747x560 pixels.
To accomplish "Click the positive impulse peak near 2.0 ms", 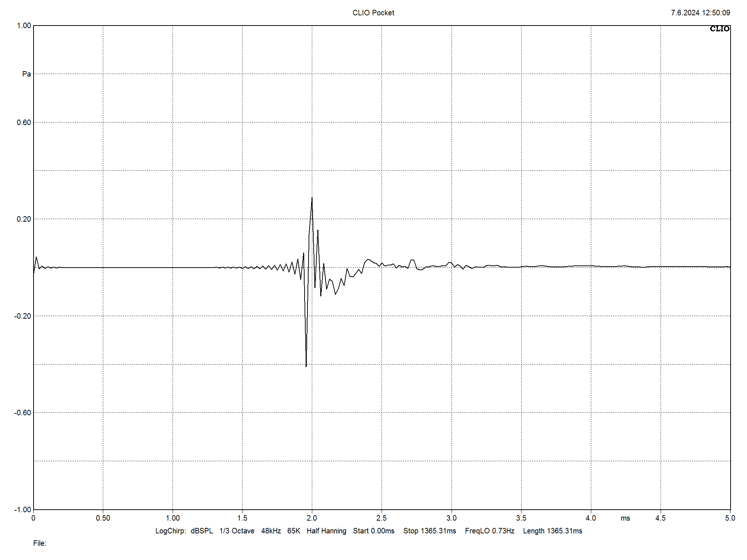I will 312,198.
